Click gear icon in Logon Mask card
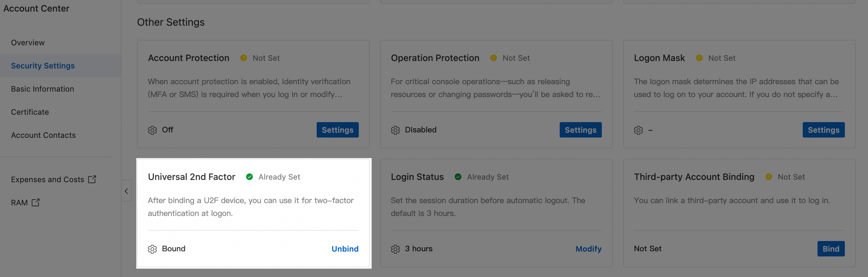Screen dimensions: 868x277 (638, 130)
